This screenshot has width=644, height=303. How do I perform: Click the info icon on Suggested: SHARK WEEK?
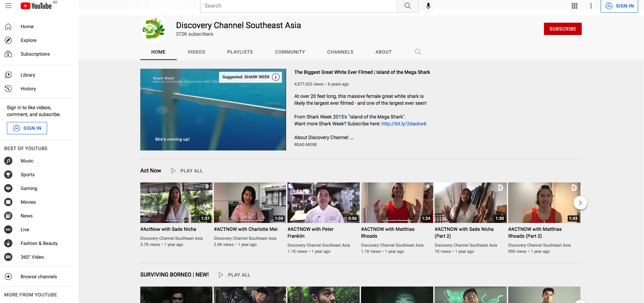click(x=276, y=77)
